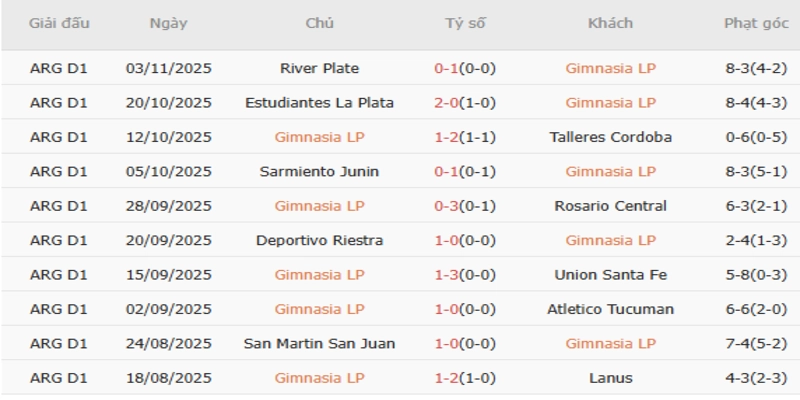
Task: Open the River Plate team link
Action: click(319, 69)
